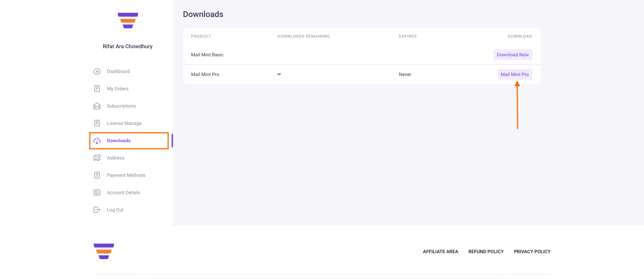
Task: Go to My Orders
Action: (118, 89)
